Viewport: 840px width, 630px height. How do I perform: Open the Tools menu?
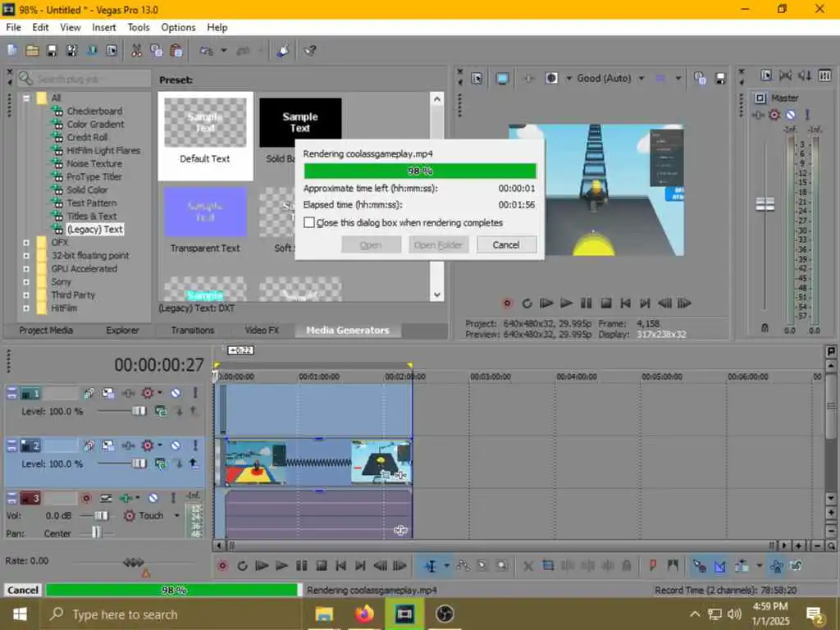[138, 27]
